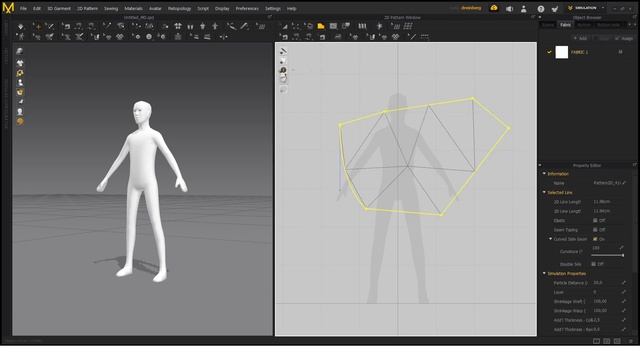
Task: Toggle the Seam Taping checkbox
Action: [x=595, y=230]
